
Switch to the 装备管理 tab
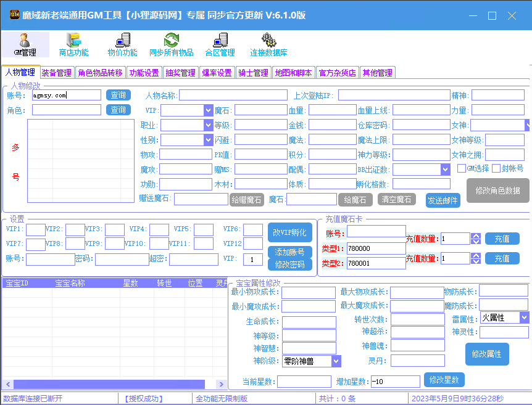[x=57, y=73]
